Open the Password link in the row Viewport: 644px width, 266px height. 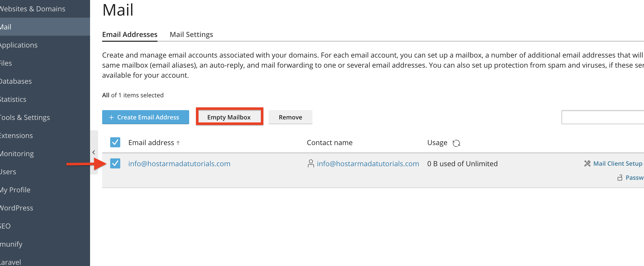pyautogui.click(x=635, y=178)
